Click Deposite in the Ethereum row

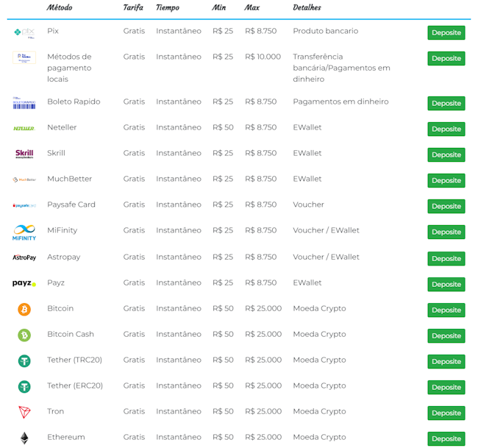tap(446, 438)
